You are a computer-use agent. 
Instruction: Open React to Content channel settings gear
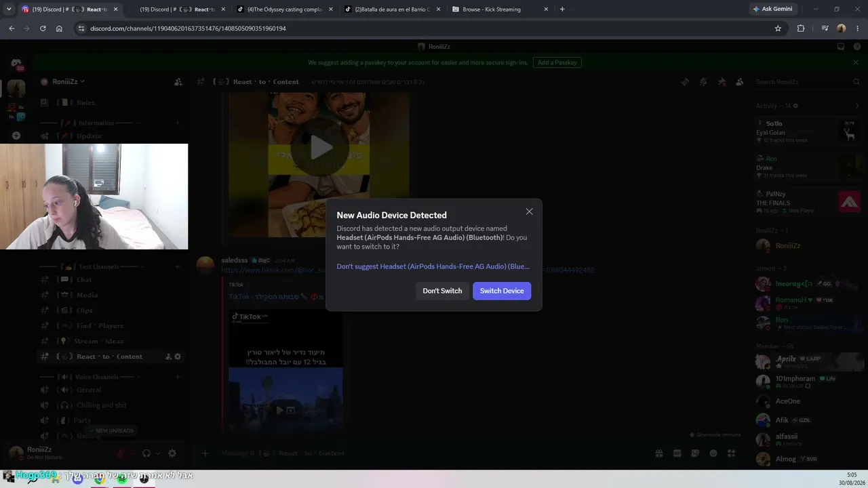[x=178, y=357]
